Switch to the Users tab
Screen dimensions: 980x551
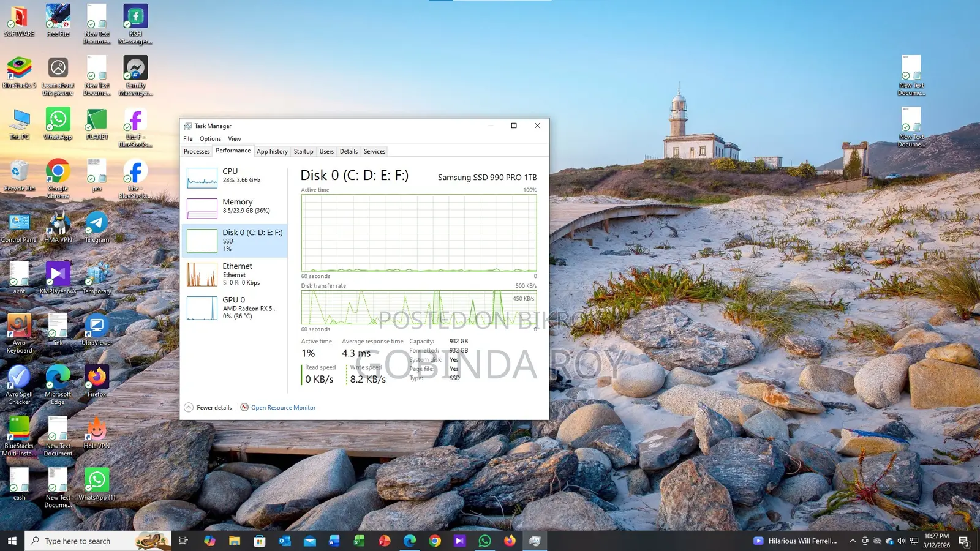point(326,151)
